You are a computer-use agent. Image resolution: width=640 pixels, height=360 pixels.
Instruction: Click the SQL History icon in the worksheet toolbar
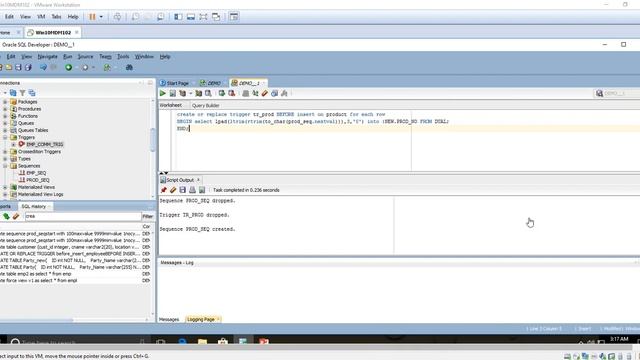coord(275,93)
